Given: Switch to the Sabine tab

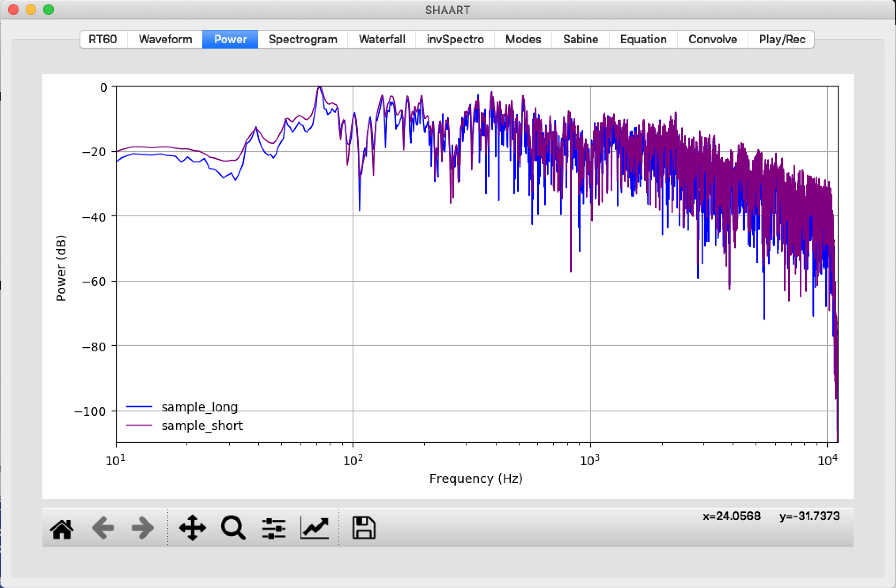Looking at the screenshot, I should (x=581, y=39).
